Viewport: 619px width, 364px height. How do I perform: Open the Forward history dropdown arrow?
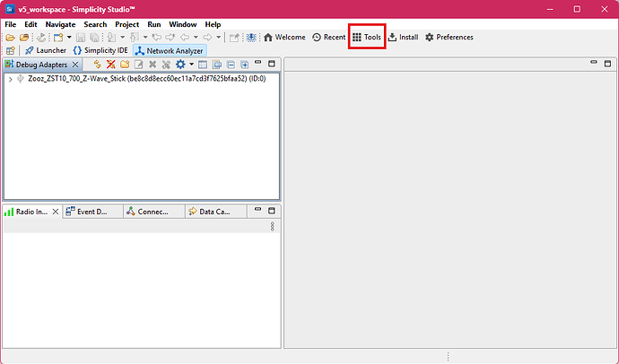pyautogui.click(x=218, y=38)
